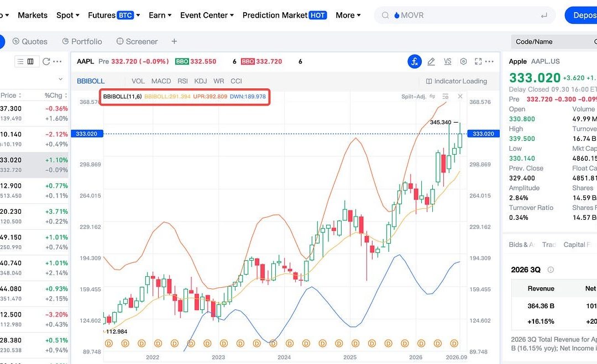Screen dimensions: 597x364
Task: Open the chart header three-dot menu
Action: 490,61
